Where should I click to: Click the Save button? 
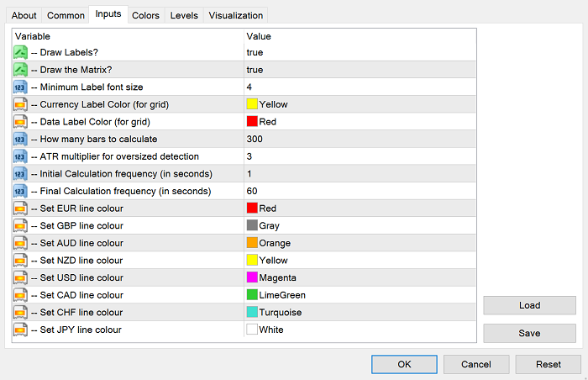[529, 333]
